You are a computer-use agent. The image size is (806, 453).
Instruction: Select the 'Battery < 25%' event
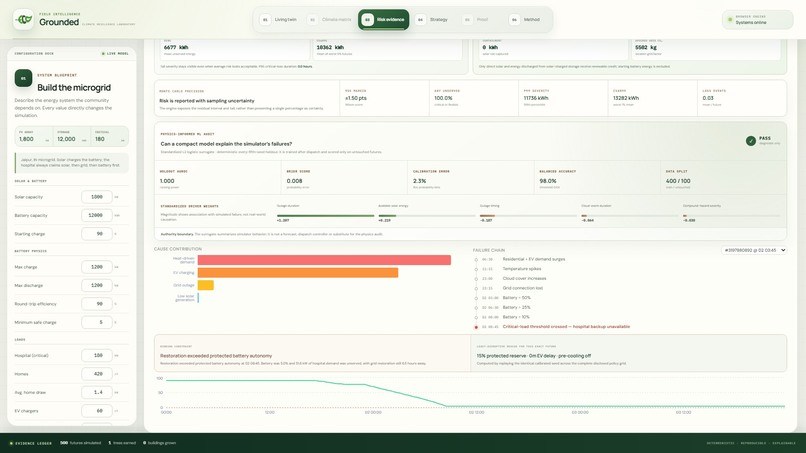point(517,307)
